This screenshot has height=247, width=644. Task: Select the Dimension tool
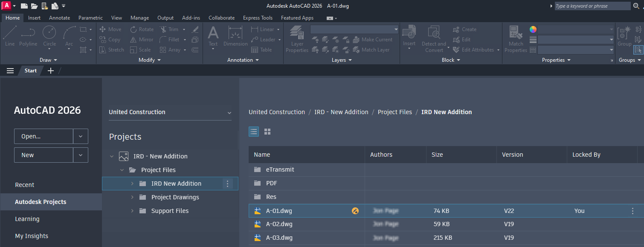235,36
